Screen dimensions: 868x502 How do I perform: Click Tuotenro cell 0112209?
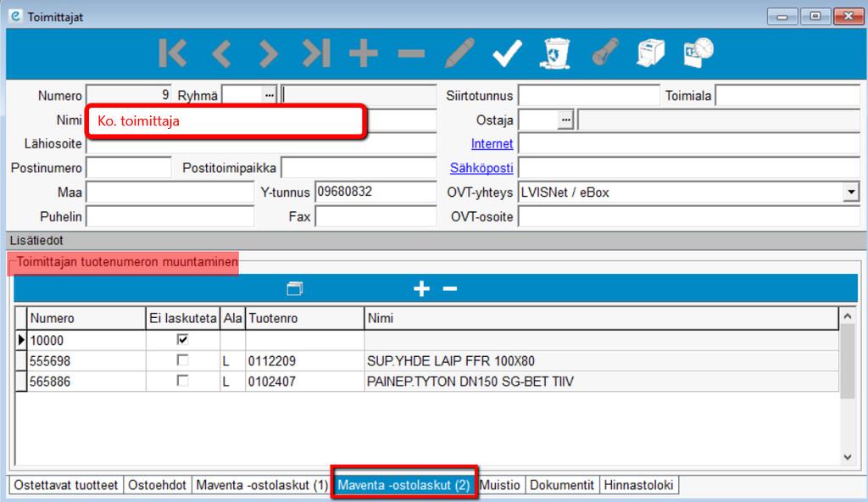304,361
